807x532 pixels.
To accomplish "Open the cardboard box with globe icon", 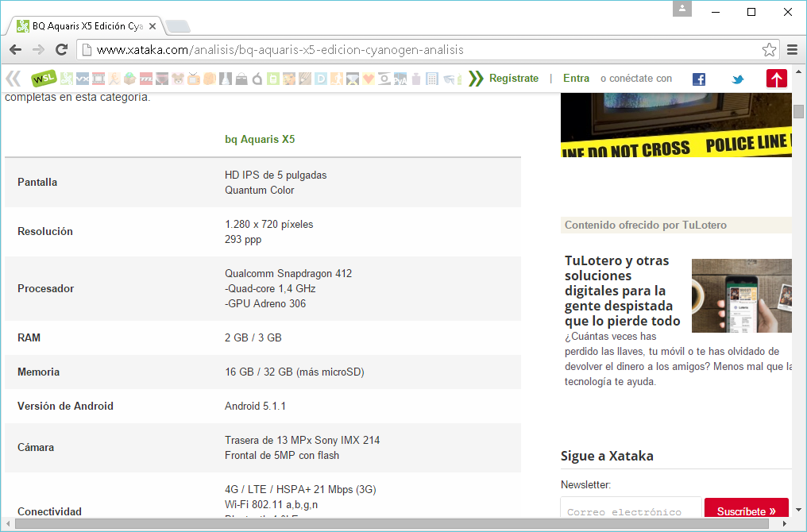I will pos(129,79).
